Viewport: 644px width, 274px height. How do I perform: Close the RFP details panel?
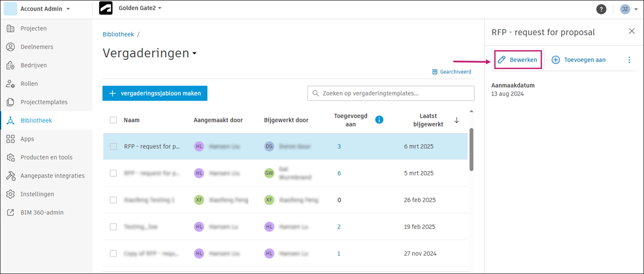point(632,31)
